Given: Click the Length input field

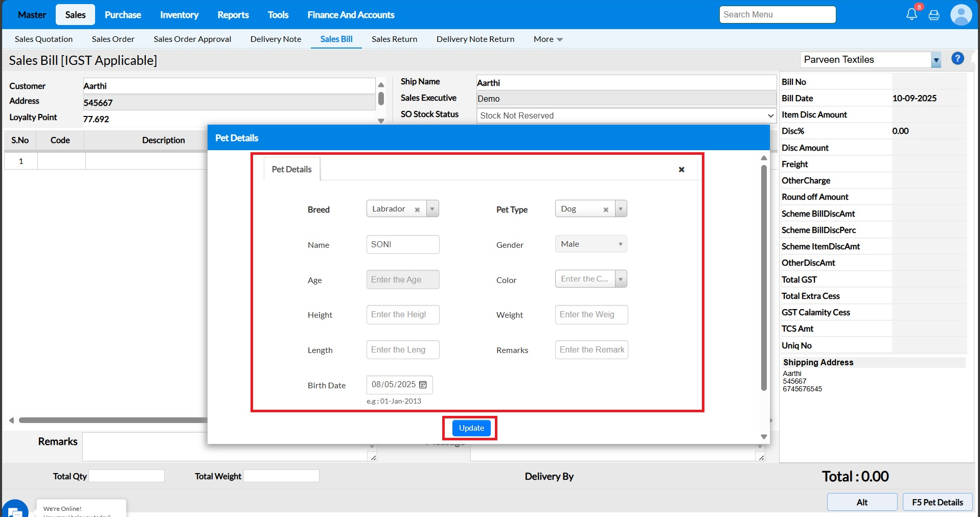Looking at the screenshot, I should click(x=403, y=349).
